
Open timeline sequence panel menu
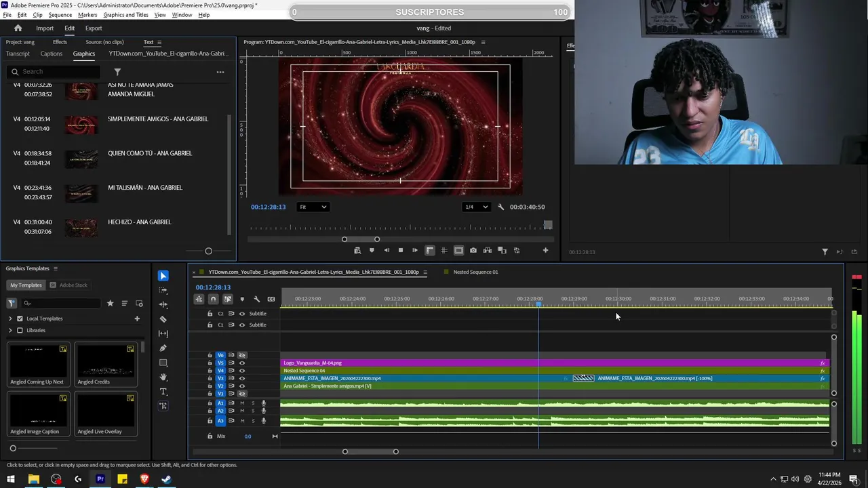coord(425,272)
